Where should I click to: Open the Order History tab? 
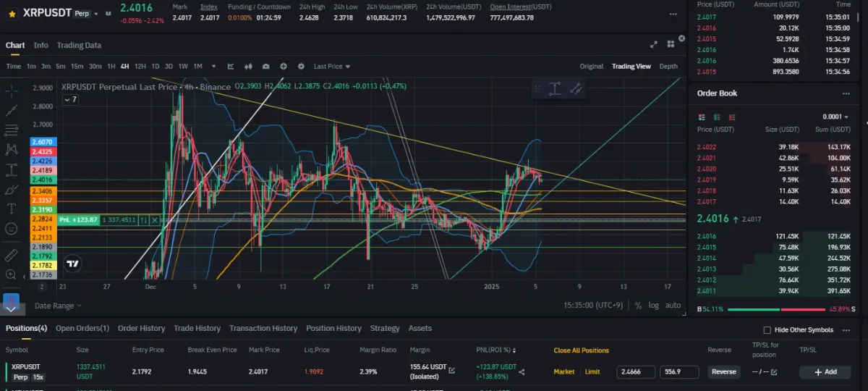tap(141, 328)
